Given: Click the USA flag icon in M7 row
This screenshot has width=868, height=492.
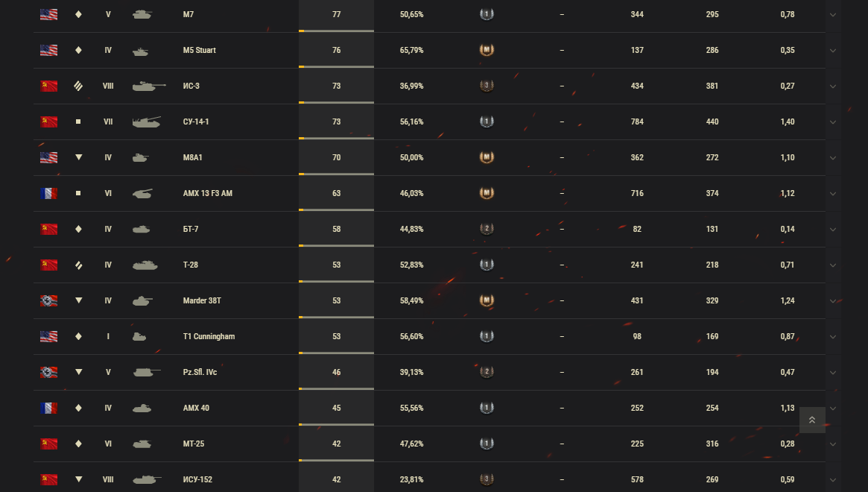Looking at the screenshot, I should click(48, 14).
